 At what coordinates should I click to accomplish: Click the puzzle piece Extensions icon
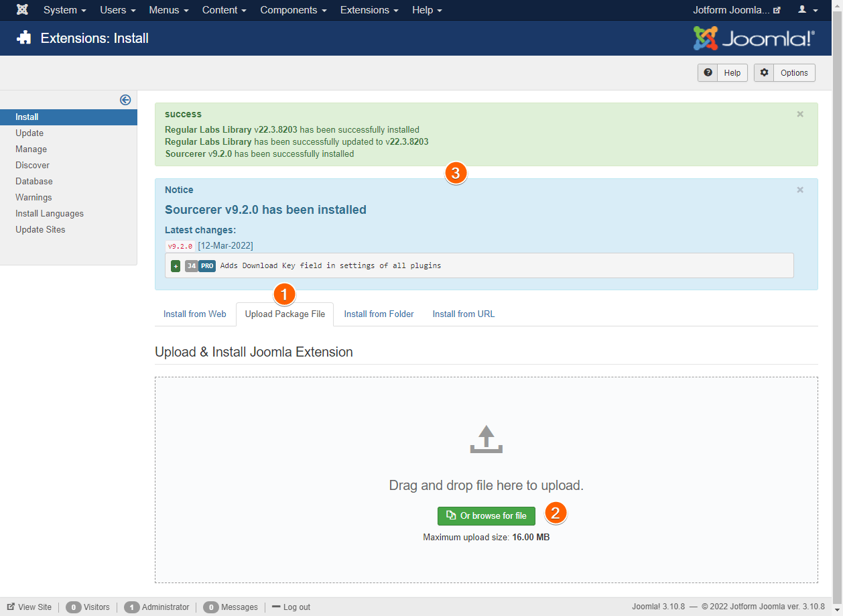[24, 38]
